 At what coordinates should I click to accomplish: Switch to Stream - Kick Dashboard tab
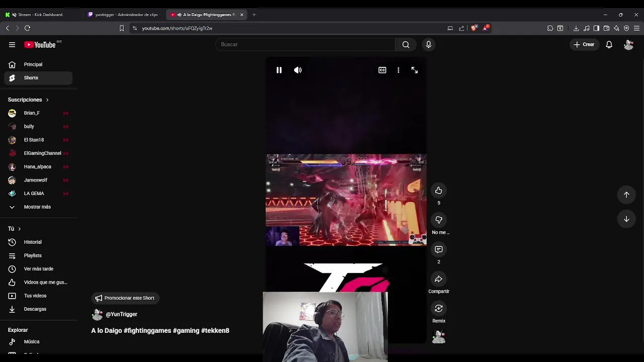click(41, 15)
